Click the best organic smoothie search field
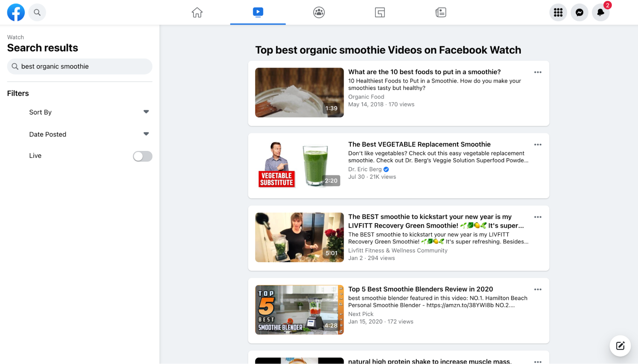Image resolution: width=638 pixels, height=364 pixels. (x=79, y=66)
